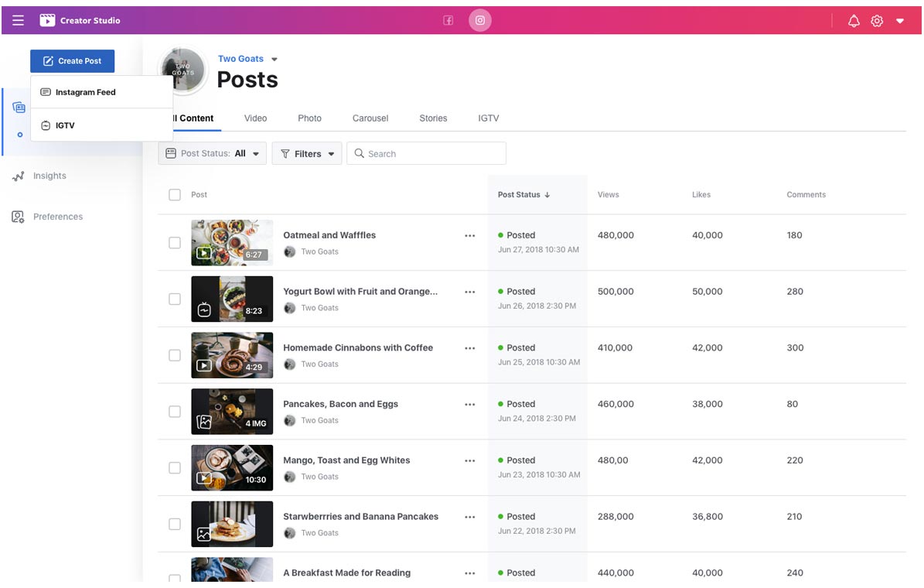Click the Likes column header
924x588 pixels.
pyautogui.click(x=701, y=195)
